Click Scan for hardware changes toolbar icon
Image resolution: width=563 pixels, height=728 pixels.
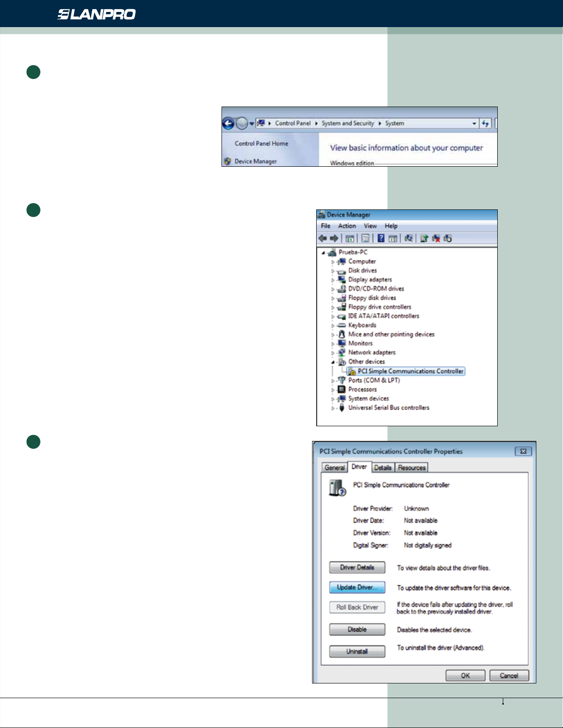point(408,238)
